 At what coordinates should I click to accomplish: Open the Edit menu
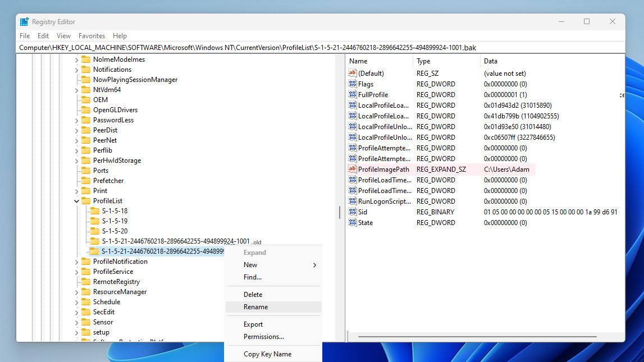tap(43, 36)
